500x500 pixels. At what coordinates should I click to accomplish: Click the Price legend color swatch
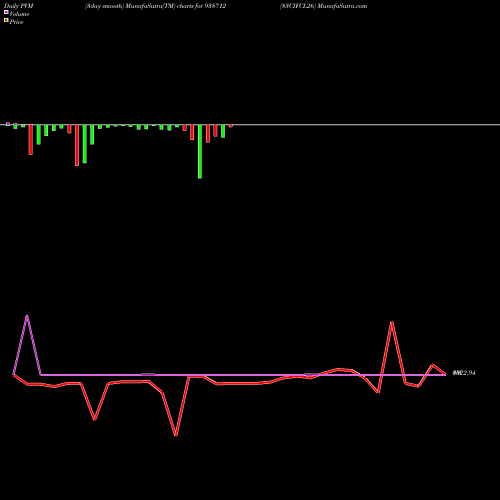(x=6, y=21)
